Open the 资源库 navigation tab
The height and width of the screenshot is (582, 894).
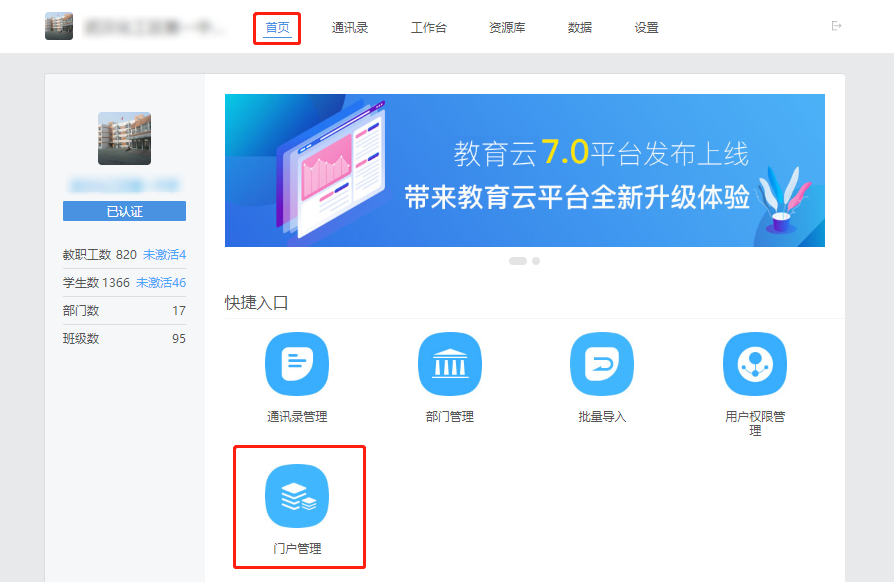507,27
